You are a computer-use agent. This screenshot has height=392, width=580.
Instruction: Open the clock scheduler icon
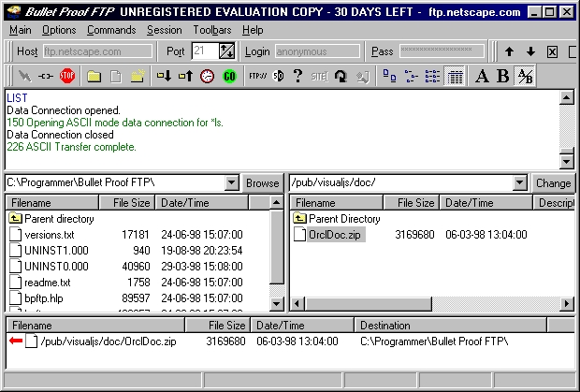click(207, 76)
